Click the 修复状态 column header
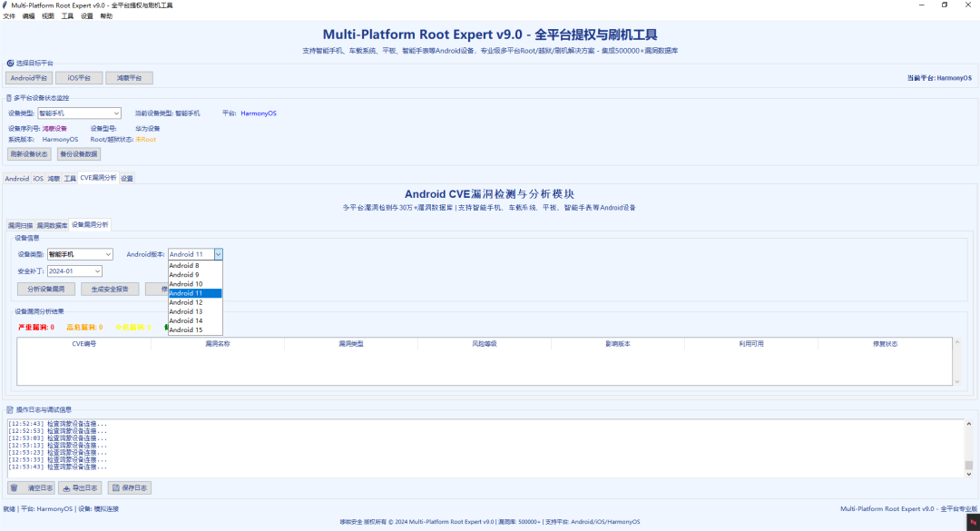980x531 pixels. coord(885,344)
